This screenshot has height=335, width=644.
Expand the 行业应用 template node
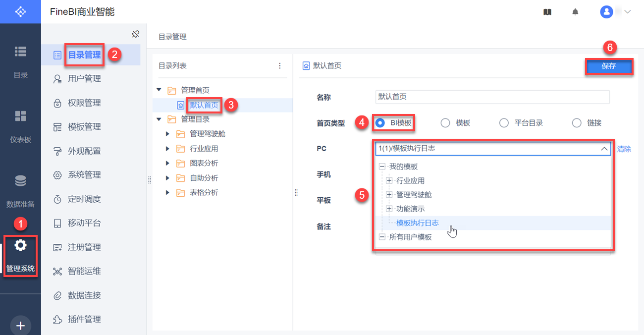coord(389,181)
